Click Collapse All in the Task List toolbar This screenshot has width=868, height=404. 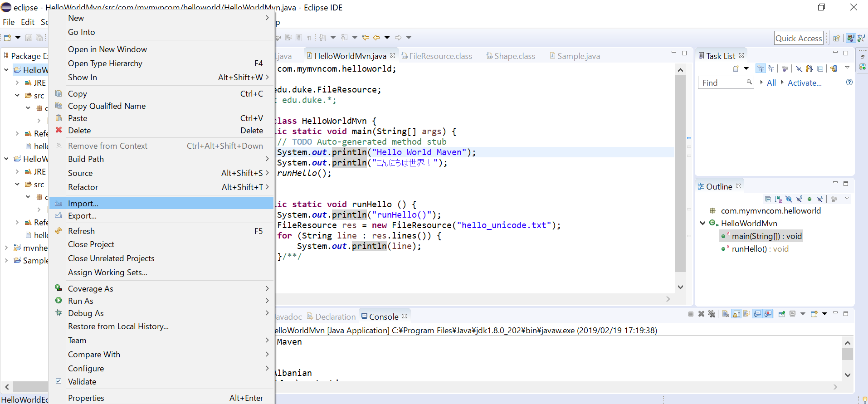[820, 68]
